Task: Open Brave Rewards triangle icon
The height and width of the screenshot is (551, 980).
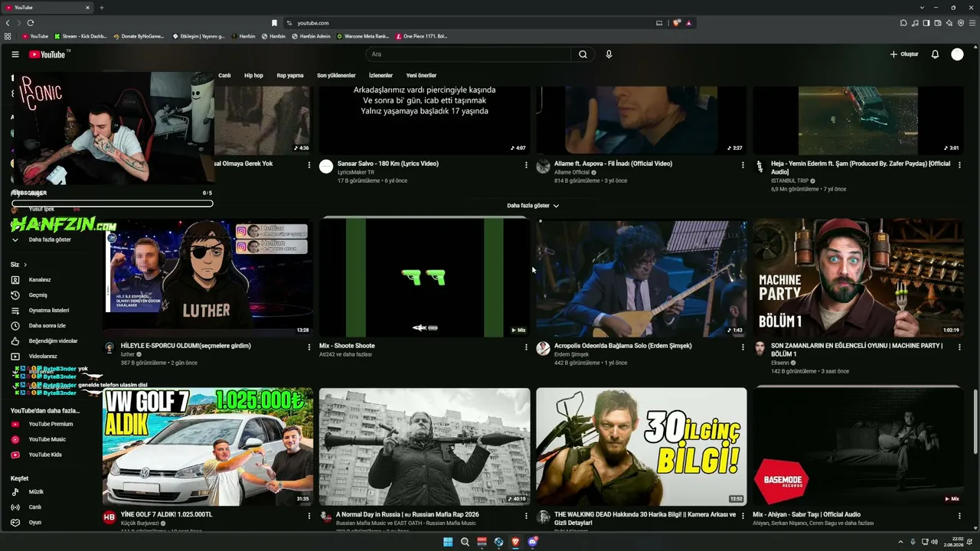Action: click(688, 23)
